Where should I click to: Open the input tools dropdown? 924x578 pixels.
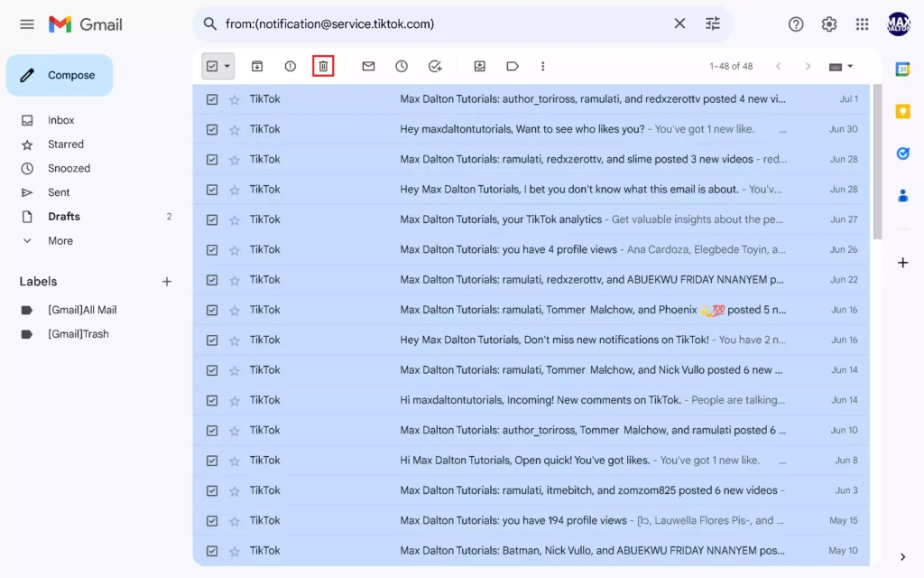pos(841,67)
